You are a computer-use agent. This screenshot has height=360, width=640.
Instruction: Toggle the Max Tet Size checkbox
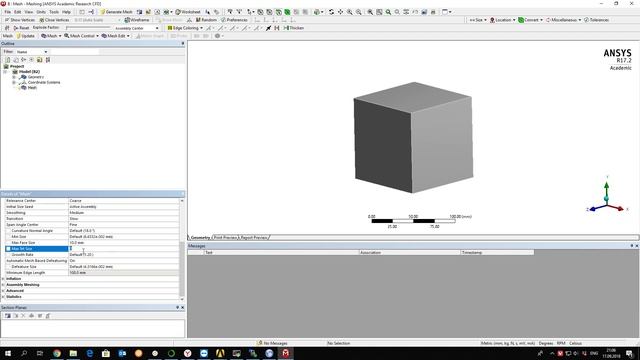tap(8, 249)
